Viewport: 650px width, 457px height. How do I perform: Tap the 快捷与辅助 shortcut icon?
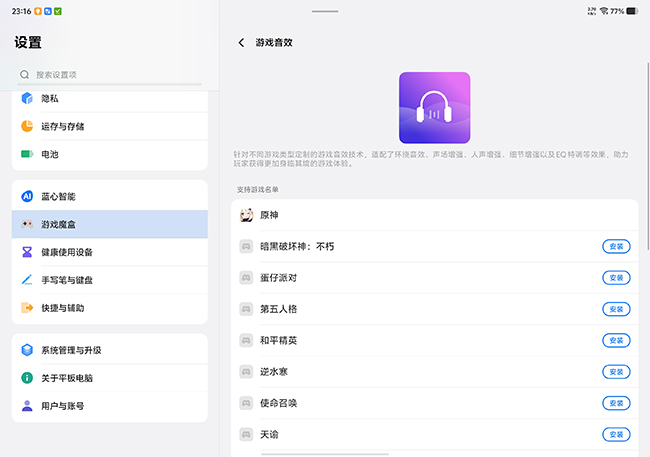pyautogui.click(x=27, y=308)
